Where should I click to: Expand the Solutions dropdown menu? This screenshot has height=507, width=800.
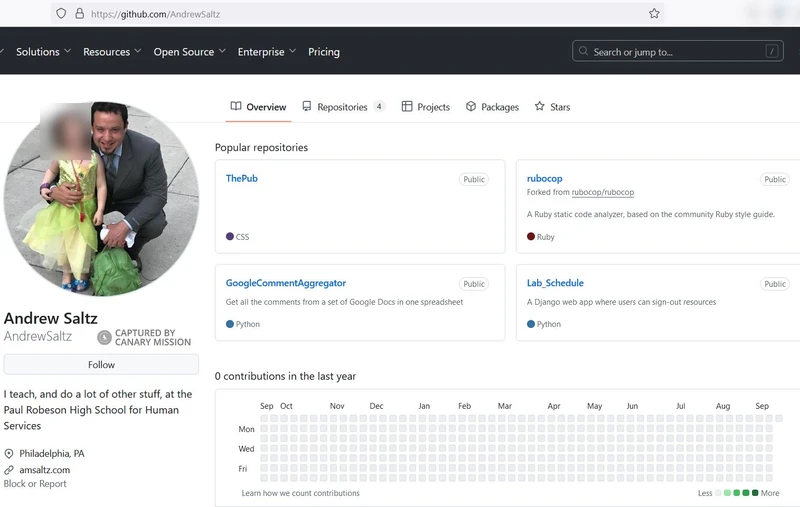point(43,52)
